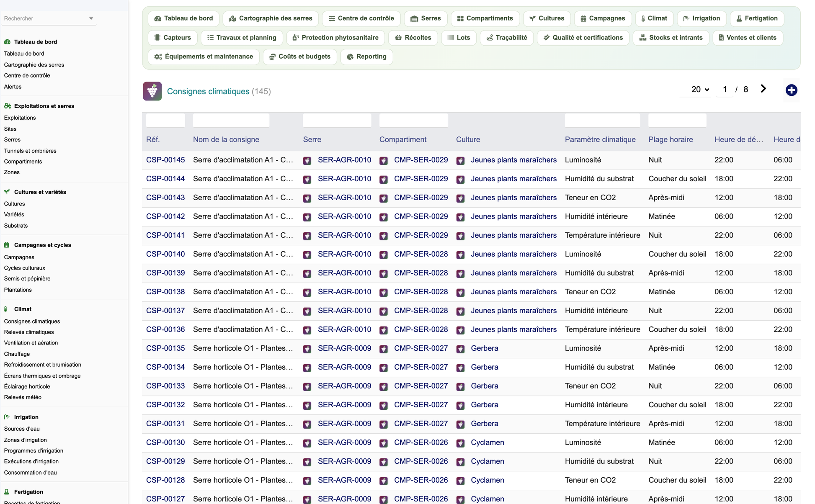Screen dimensions: 815x504
Task: Open record CSP-00143 link
Action: pyautogui.click(x=165, y=198)
